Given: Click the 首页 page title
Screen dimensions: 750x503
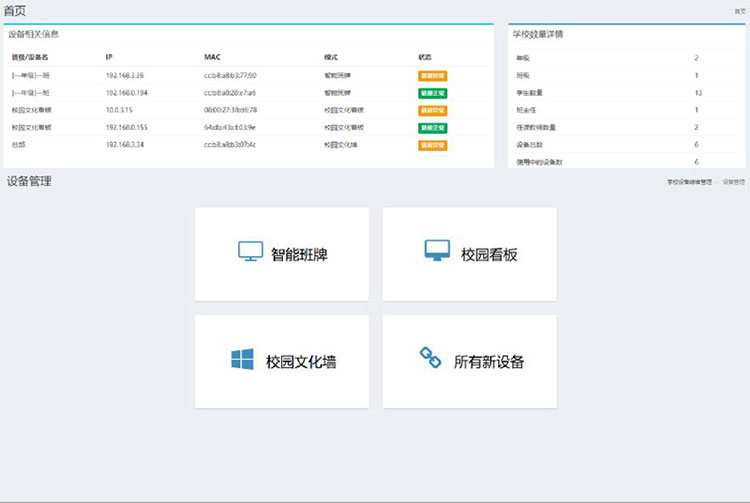Looking at the screenshot, I should (x=15, y=11).
